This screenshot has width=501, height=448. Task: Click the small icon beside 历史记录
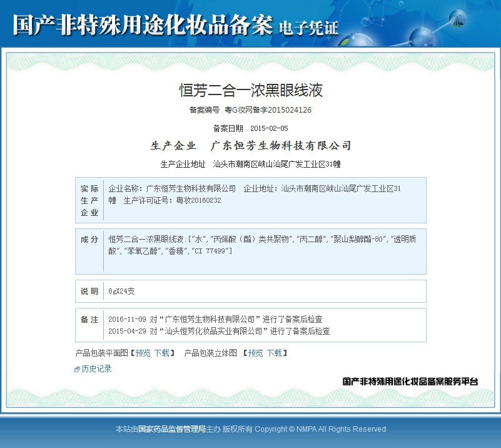click(x=77, y=369)
